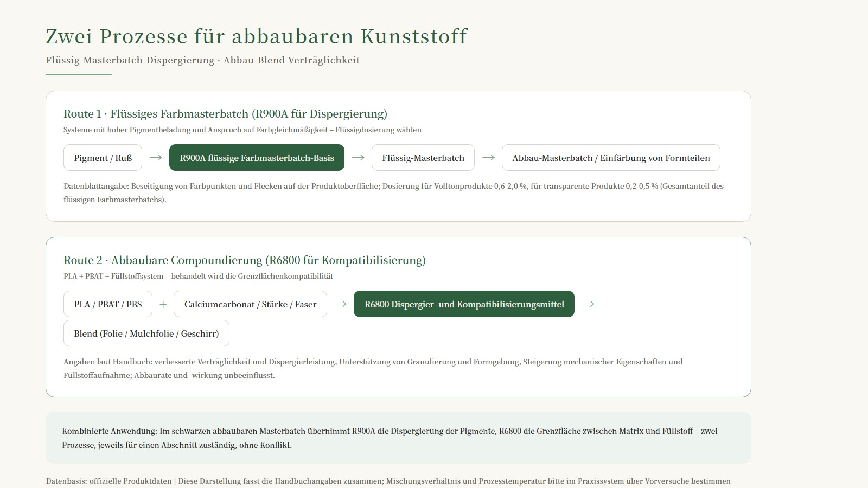The height and width of the screenshot is (488, 868).
Task: Select the R900A flüssige Farbmasterbatch-Basis box
Action: click(x=257, y=158)
